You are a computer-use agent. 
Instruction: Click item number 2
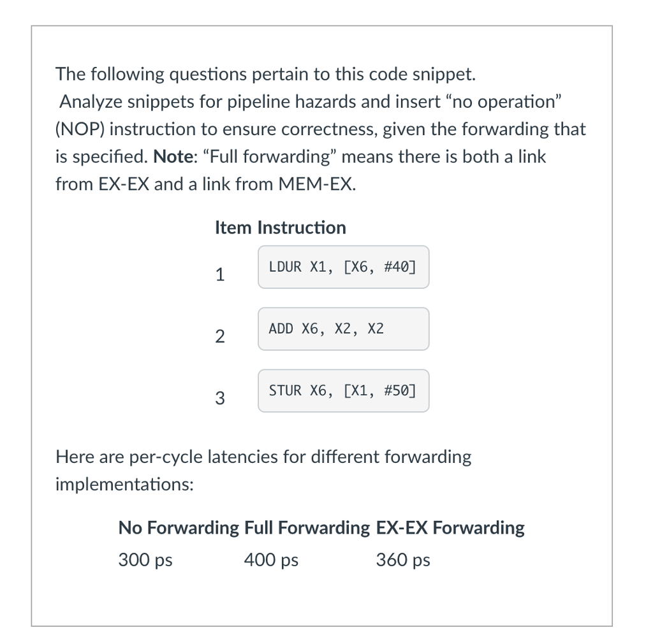tap(220, 337)
